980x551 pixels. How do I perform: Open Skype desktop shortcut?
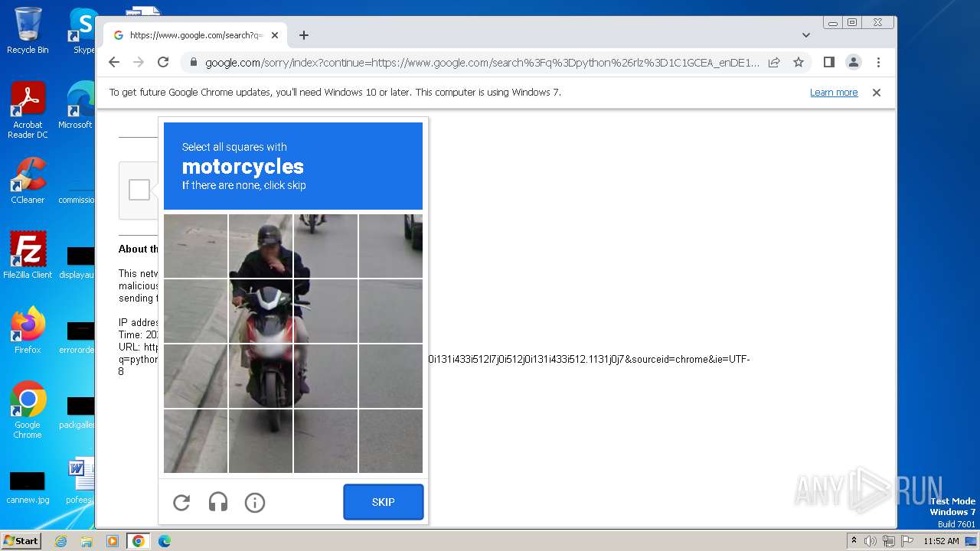coord(83,31)
